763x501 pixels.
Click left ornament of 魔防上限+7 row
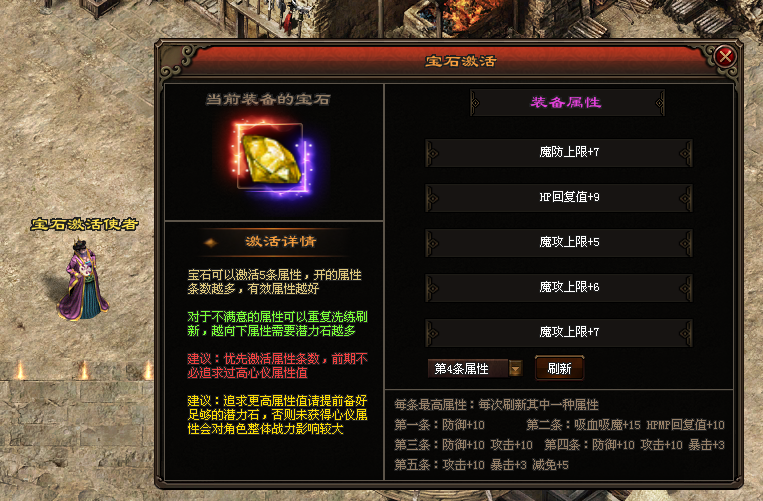click(x=432, y=153)
